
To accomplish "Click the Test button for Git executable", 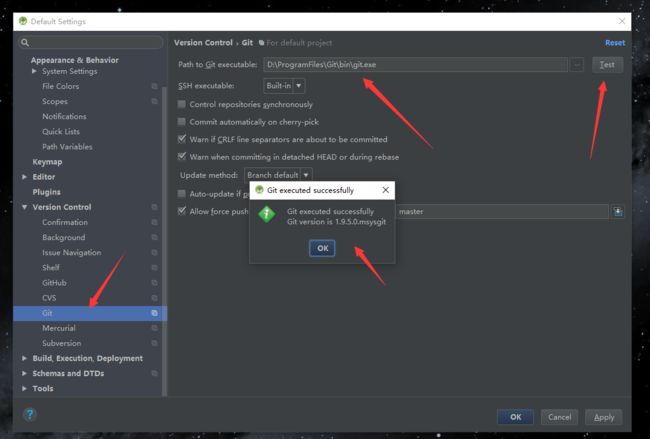I will coord(607,65).
